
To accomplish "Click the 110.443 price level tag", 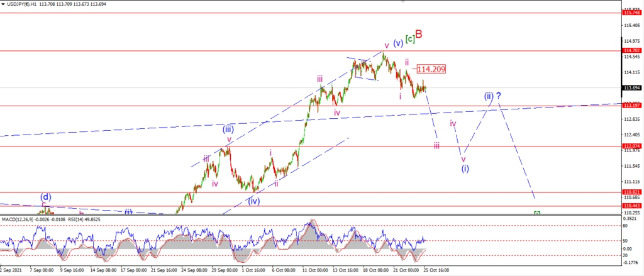I will (x=631, y=206).
